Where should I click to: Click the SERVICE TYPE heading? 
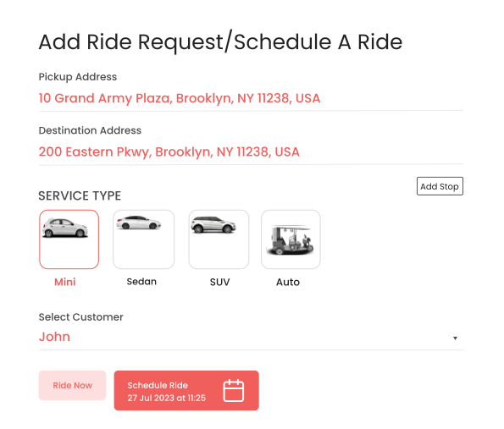pos(80,195)
